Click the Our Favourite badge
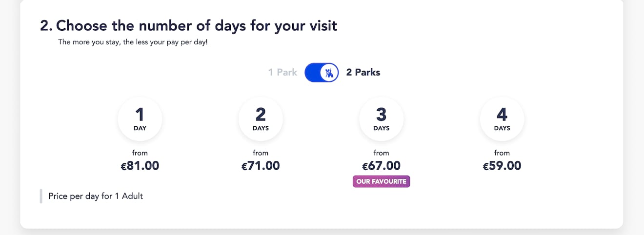Viewport: 644px width, 235px height. [x=381, y=181]
